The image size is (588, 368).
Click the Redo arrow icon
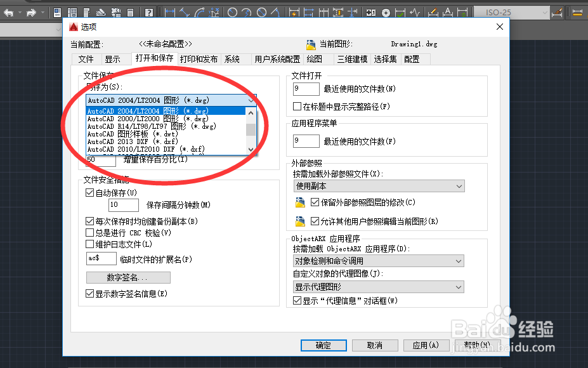point(32,13)
